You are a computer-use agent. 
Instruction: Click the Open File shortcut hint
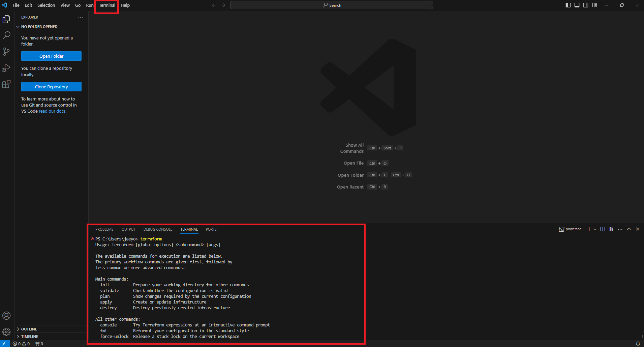(x=366, y=163)
